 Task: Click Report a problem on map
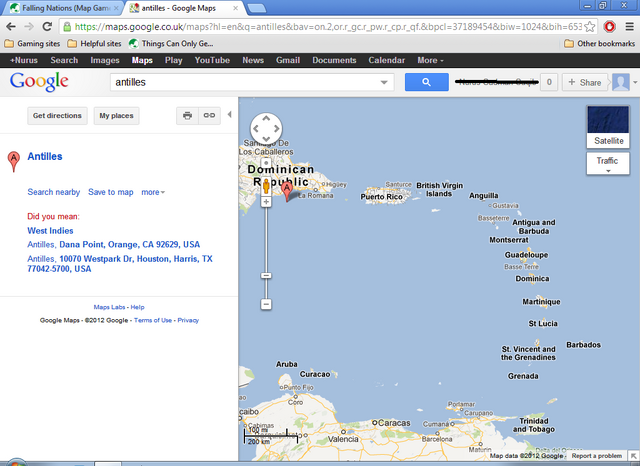[x=597, y=456]
